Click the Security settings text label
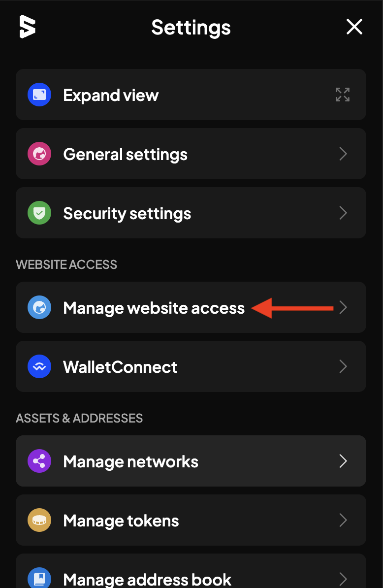 click(127, 214)
